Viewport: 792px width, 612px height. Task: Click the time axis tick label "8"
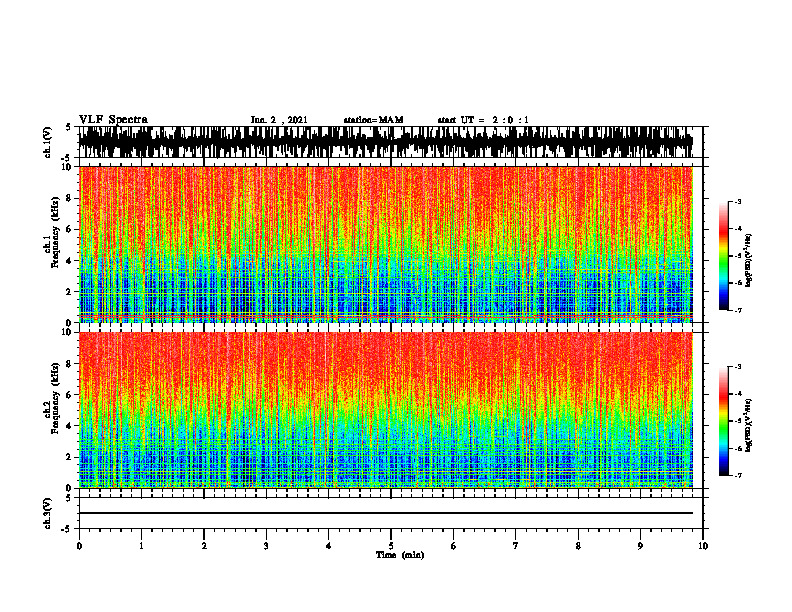pos(578,546)
